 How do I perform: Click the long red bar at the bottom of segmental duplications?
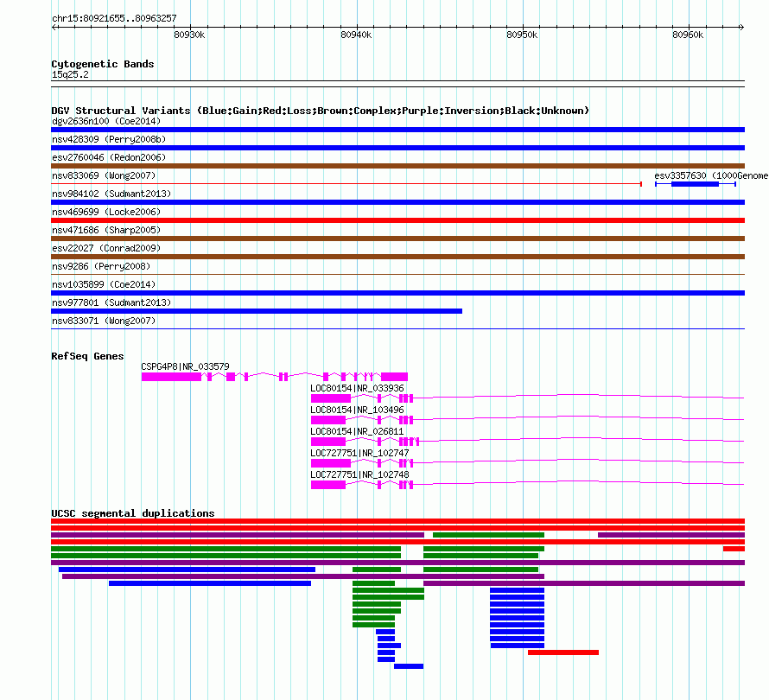pos(563,652)
